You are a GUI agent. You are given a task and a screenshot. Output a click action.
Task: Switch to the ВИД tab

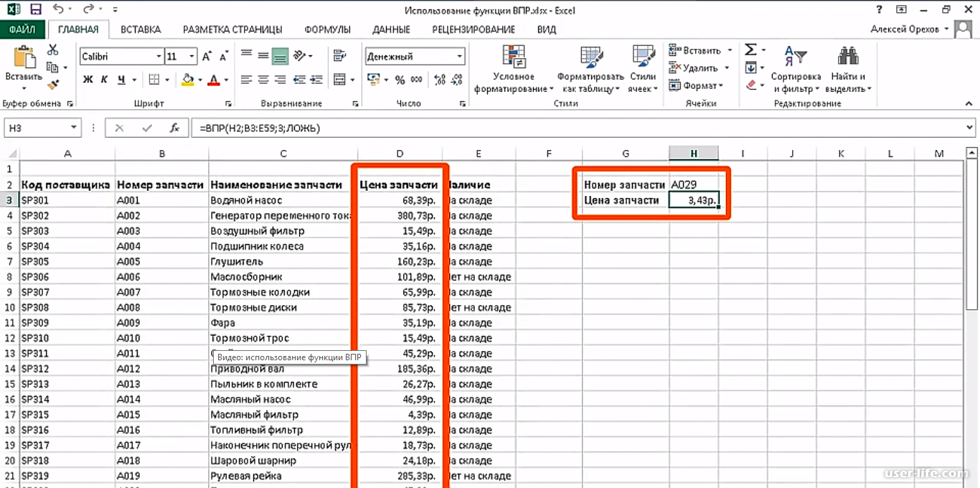[x=547, y=29]
